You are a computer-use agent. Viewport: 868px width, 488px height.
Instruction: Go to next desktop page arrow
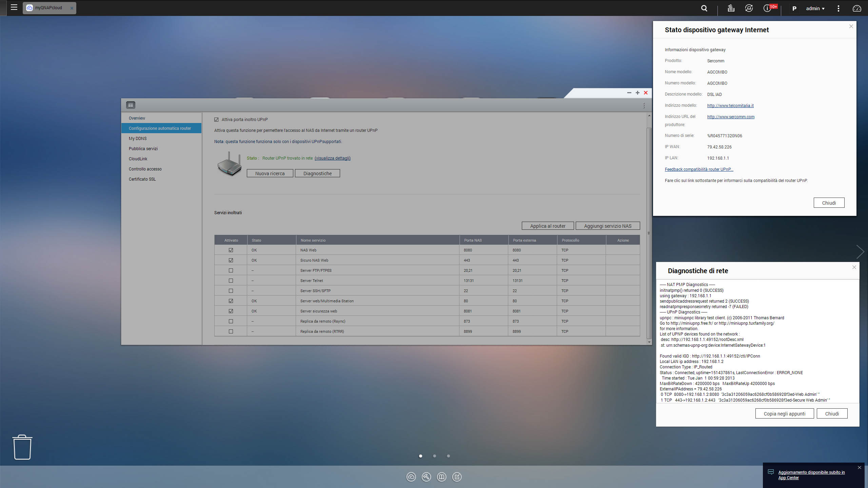860,252
